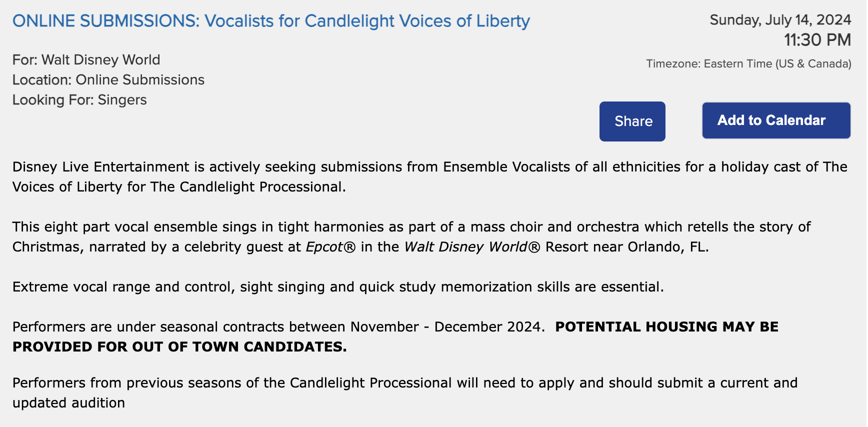Screen dimensions: 868x427
Task: Click the 11:30 PM deadline time
Action: [x=817, y=40]
